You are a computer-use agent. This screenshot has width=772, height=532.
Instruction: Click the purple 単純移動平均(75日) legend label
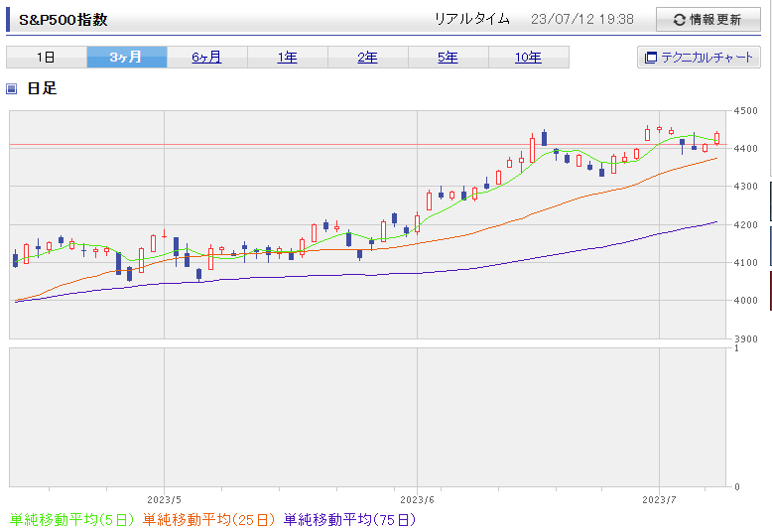click(349, 519)
